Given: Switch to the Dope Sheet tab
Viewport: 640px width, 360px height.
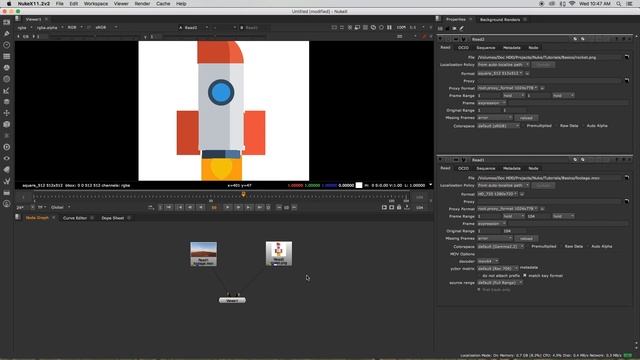Looking at the screenshot, I should 113,218.
